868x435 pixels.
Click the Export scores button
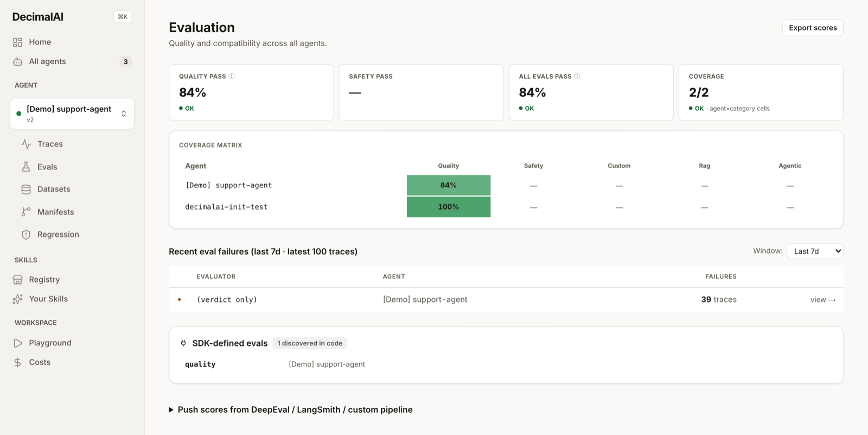(x=813, y=28)
